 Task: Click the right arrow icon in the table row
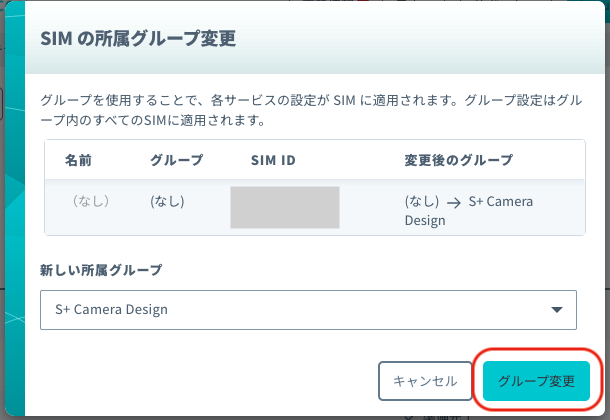coord(454,203)
